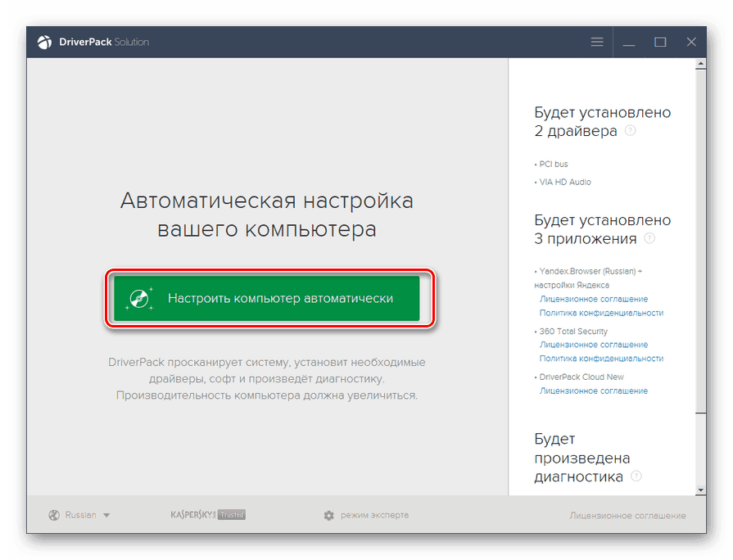Click the Kaspersky Trusted badge
This screenshot has width=733, height=560.
tap(207, 515)
